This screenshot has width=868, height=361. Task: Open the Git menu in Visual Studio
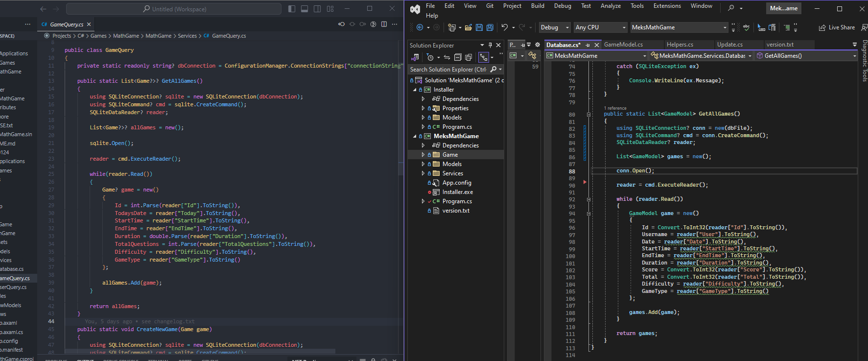coord(490,6)
